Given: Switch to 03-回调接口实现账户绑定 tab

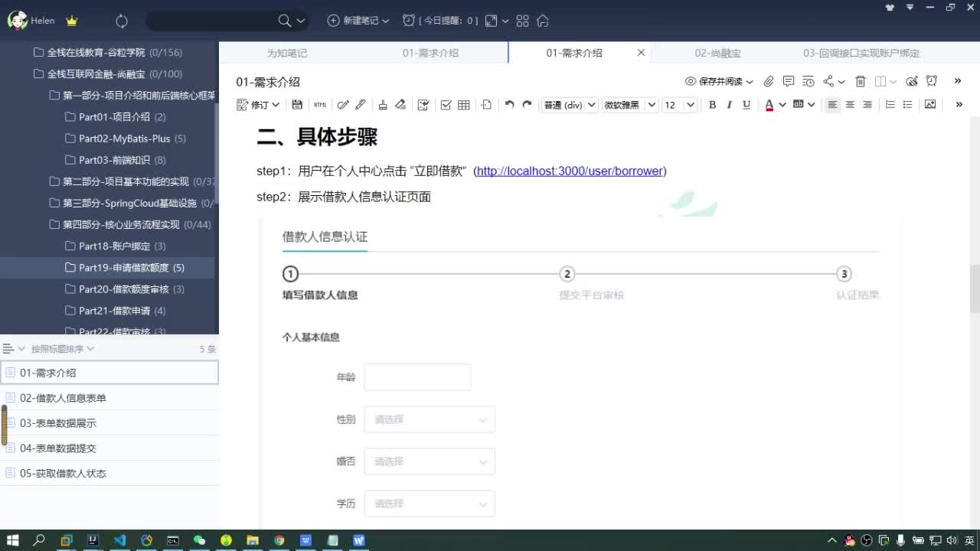Looking at the screenshot, I should click(861, 53).
